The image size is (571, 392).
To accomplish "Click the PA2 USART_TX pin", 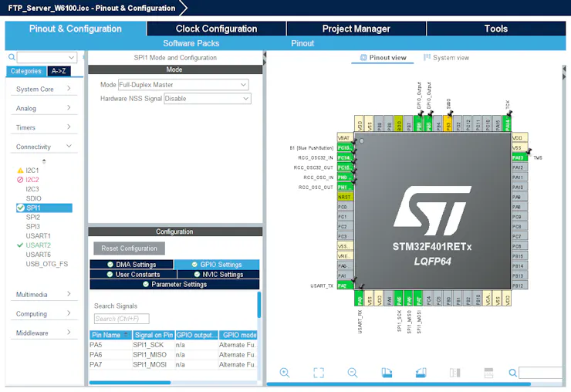I will click(345, 286).
